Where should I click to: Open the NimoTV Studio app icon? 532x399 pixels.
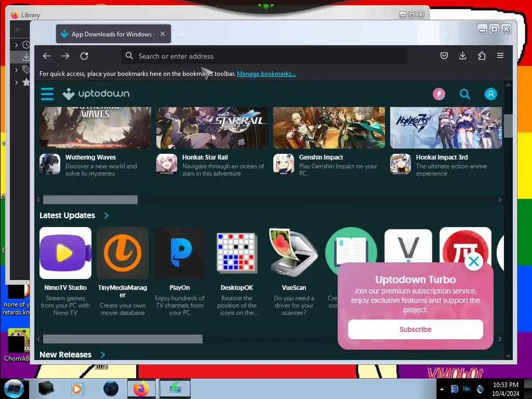65,253
